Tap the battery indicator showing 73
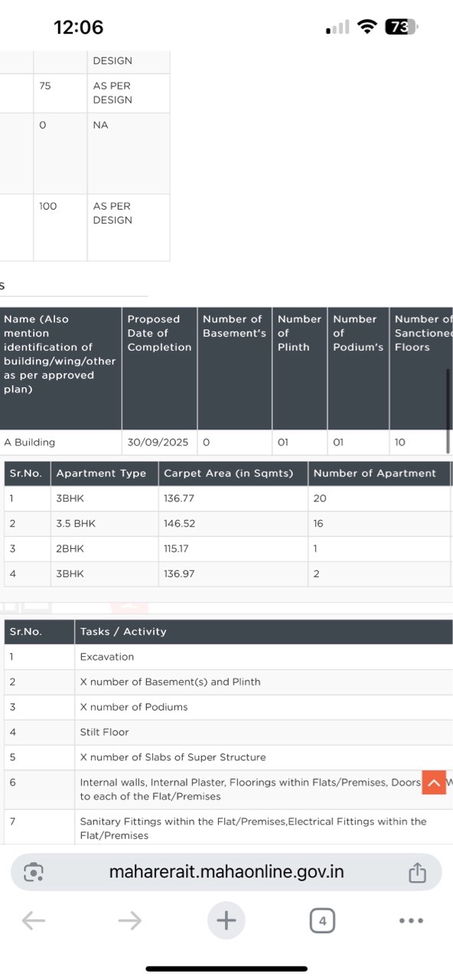Viewport: 453px width, 980px height. tap(401, 27)
